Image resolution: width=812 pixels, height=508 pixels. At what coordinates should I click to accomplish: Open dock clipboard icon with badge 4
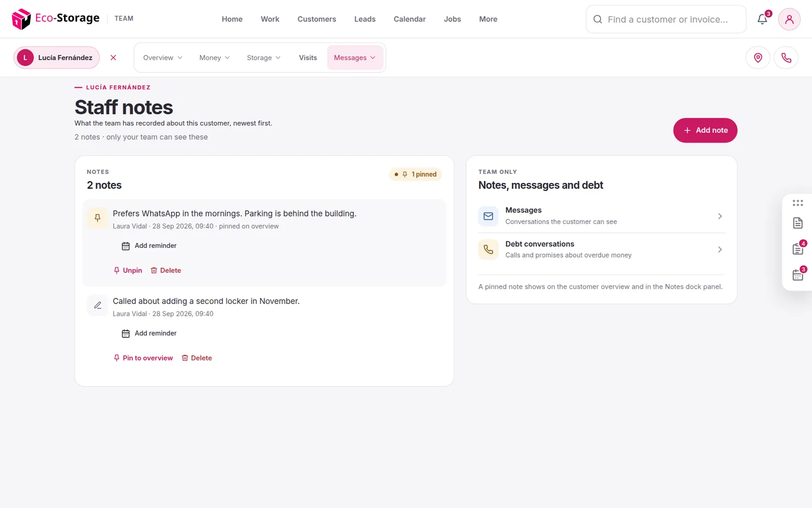click(798, 248)
